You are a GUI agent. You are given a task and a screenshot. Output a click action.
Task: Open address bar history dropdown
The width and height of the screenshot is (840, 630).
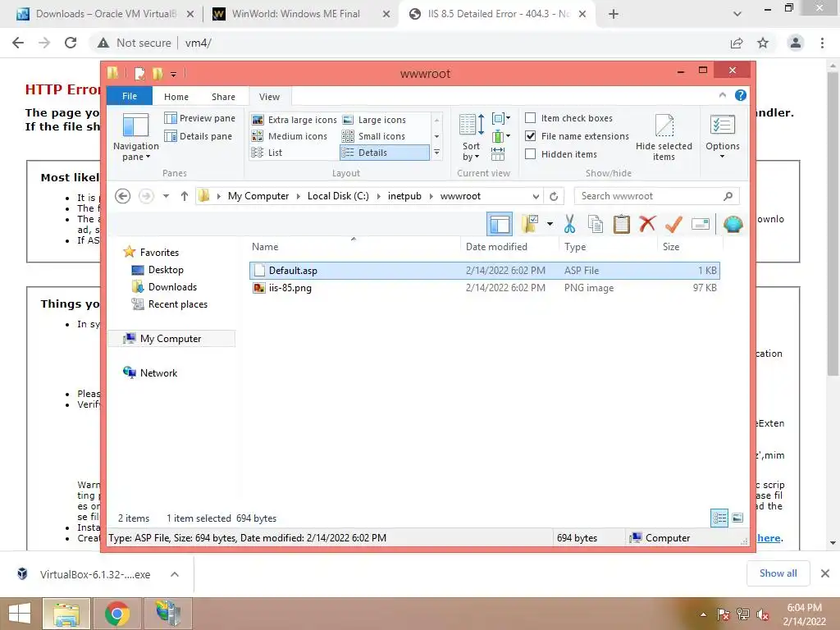tap(536, 196)
